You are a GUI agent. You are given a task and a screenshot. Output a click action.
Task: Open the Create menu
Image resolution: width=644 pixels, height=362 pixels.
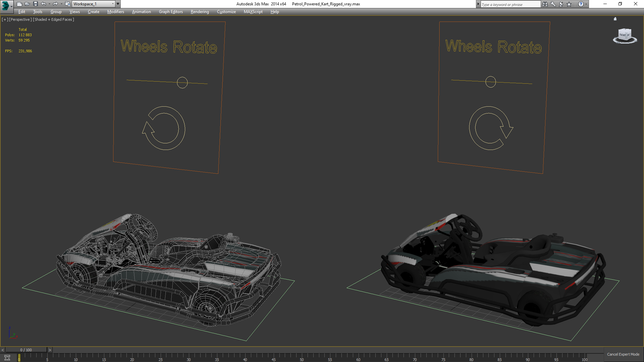pyautogui.click(x=94, y=12)
